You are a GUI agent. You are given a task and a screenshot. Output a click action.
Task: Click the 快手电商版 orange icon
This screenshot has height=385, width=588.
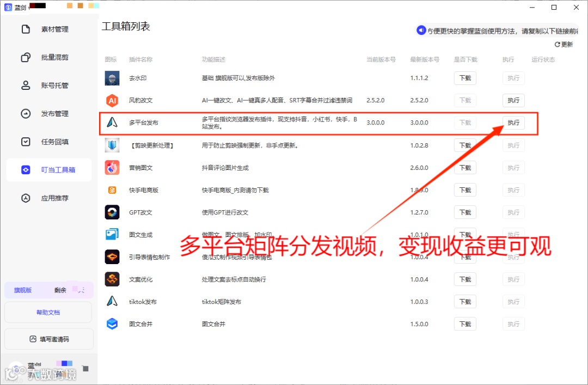[112, 190]
